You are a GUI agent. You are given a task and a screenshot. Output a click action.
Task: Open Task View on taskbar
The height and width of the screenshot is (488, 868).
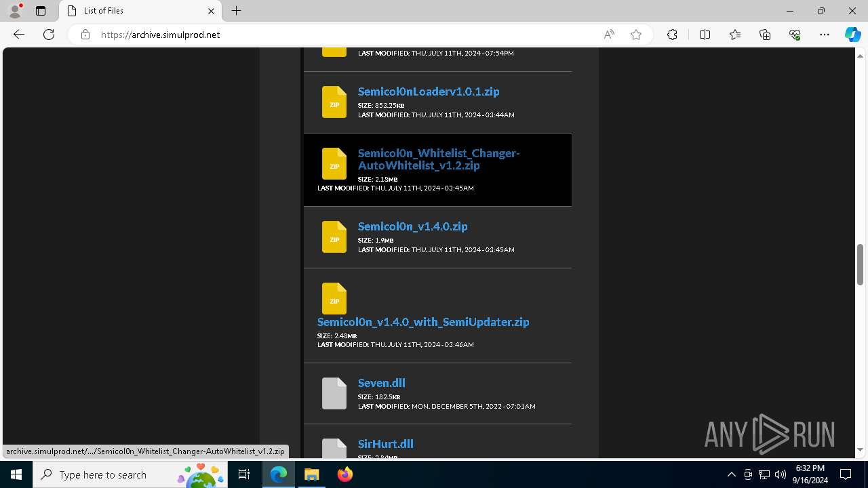[x=244, y=474]
